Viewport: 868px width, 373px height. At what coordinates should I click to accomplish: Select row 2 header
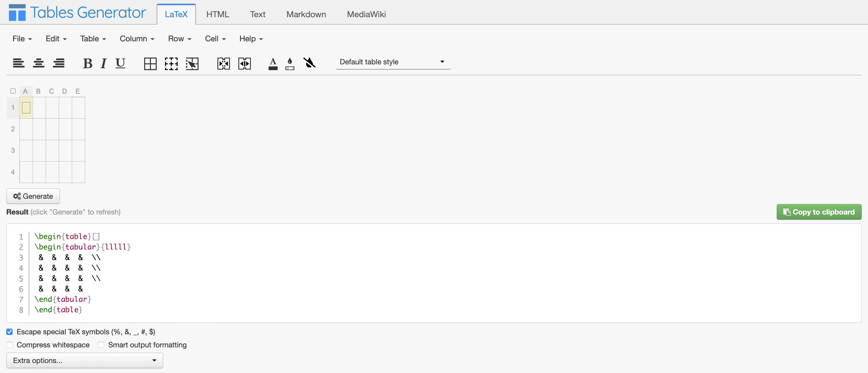click(x=13, y=129)
